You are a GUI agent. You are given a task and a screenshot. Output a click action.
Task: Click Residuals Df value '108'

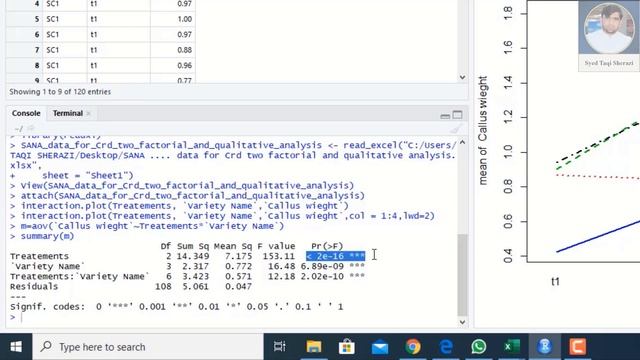(163, 287)
